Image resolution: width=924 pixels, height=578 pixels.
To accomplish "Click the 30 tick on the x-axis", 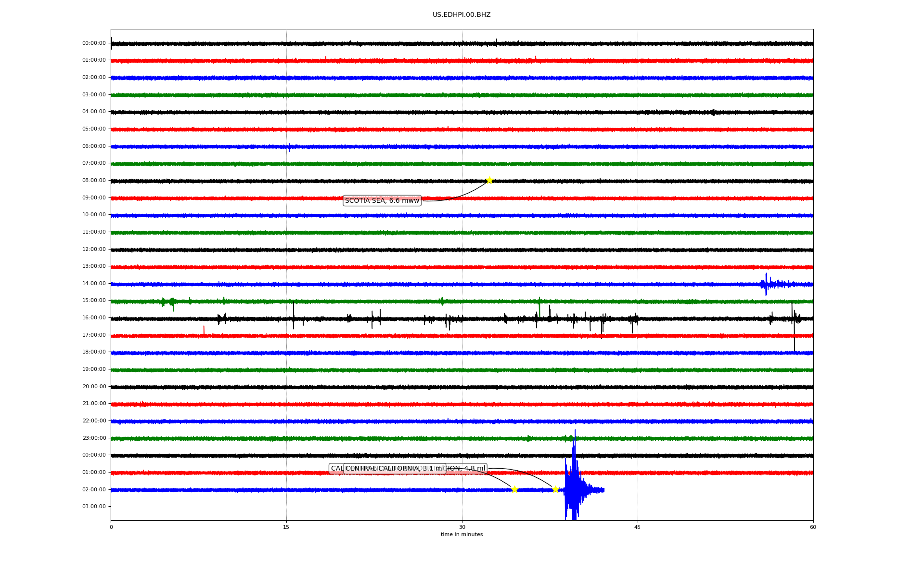I will pyautogui.click(x=462, y=527).
